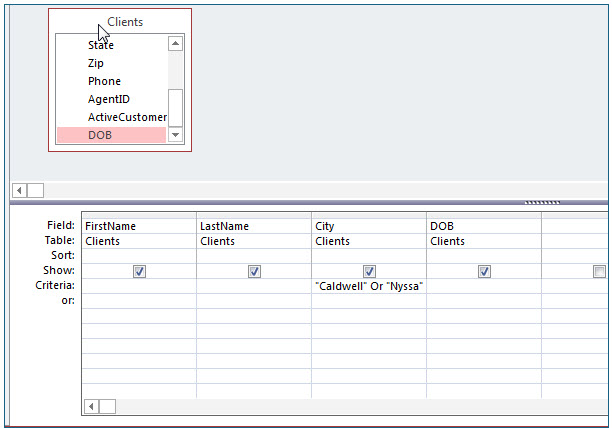
Task: Click the 'or' row cell under City
Action: pyautogui.click(x=369, y=301)
